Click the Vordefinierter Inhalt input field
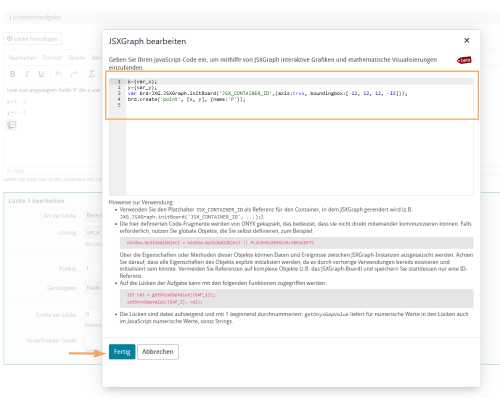This screenshot has height=398, width=500. click(x=93, y=340)
